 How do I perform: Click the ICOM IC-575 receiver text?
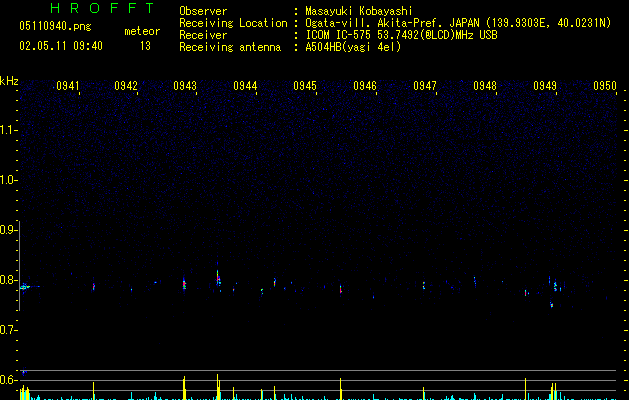401,35
